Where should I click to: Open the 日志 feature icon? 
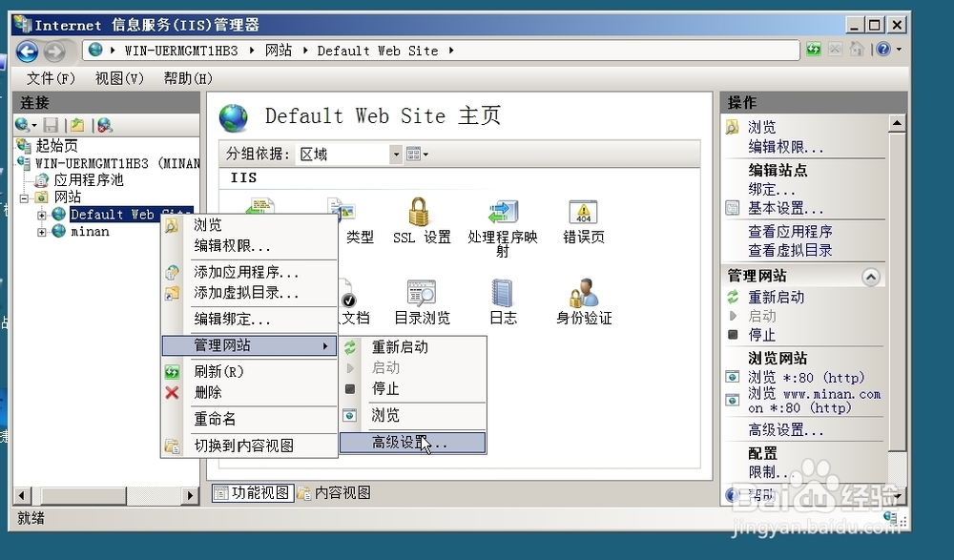pos(503,293)
